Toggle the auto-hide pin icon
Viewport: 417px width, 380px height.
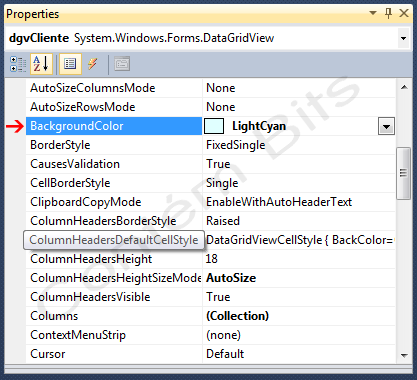click(x=388, y=13)
